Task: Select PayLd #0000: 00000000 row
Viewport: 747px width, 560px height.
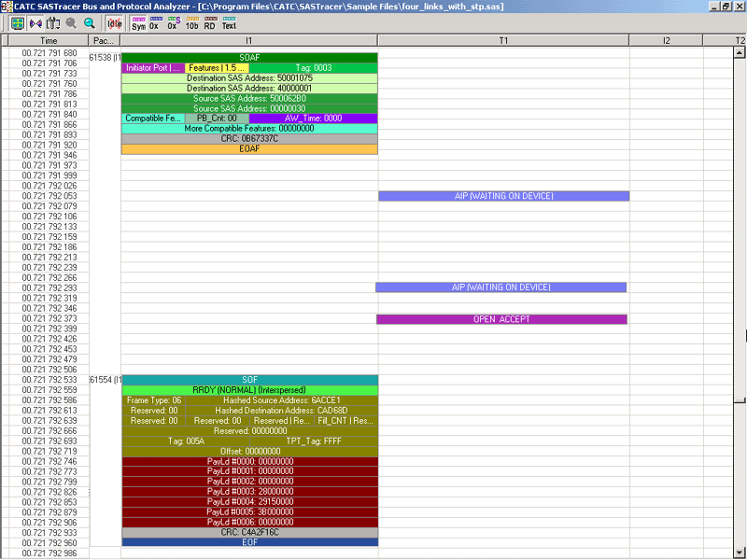Action: click(250, 461)
